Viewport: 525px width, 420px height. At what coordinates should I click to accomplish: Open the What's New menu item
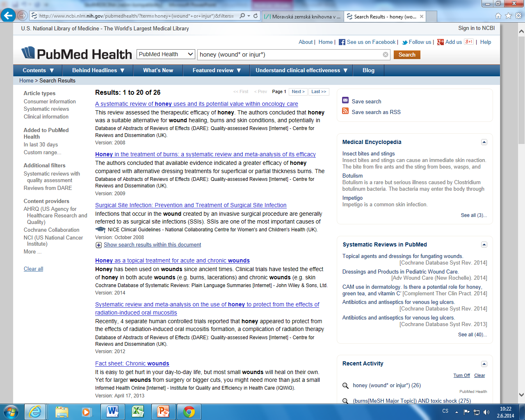point(158,71)
